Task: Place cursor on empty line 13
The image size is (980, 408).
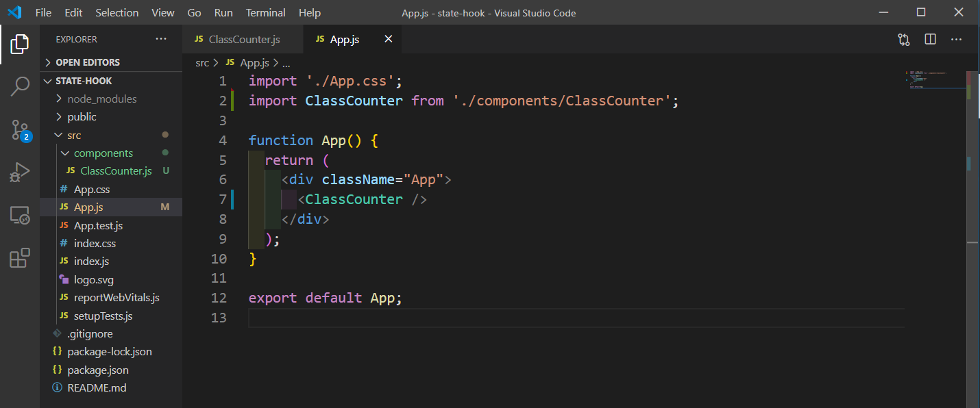Action: point(576,318)
